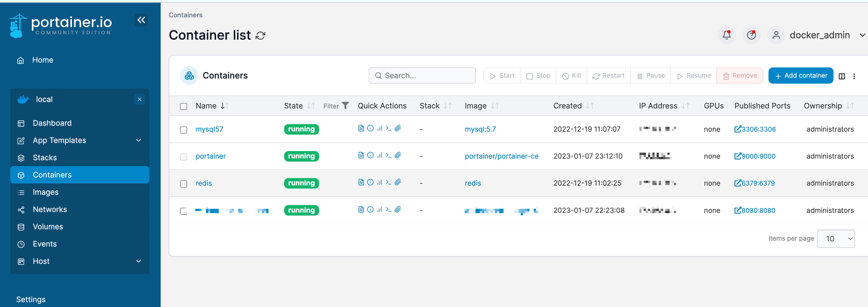Check the redis row checkbox
Screen dimensions: 868x307
tap(183, 184)
